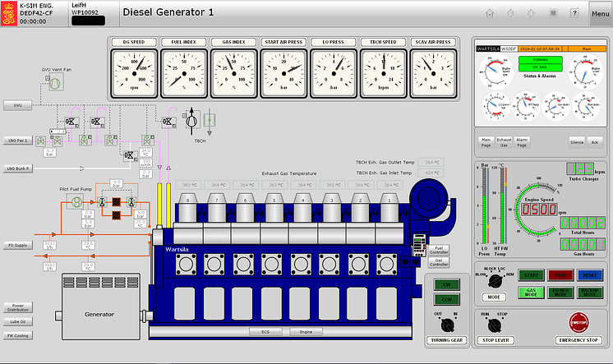Open the FW Cooling button
The image size is (613, 364).
18,335
